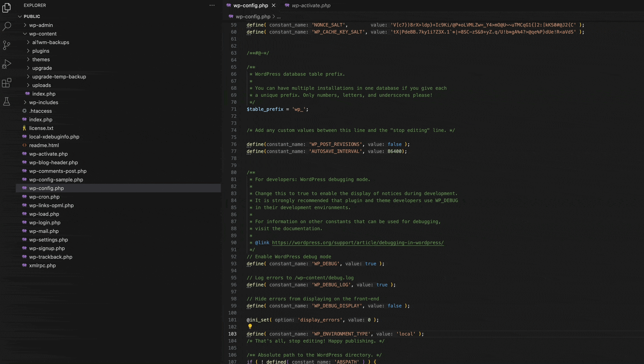Image resolution: width=644 pixels, height=364 pixels.
Task: Follow the debugging-in-wordpress documentation link
Action: click(357, 243)
